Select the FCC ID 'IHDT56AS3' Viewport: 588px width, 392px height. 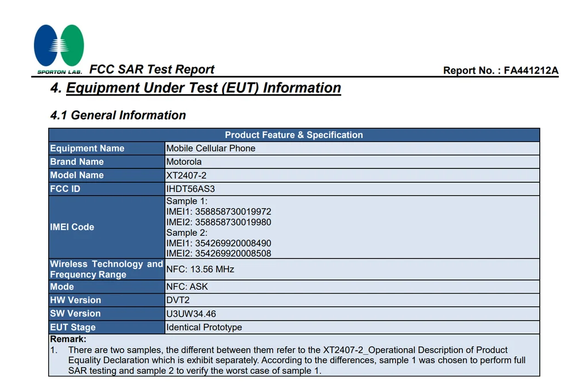coord(191,189)
